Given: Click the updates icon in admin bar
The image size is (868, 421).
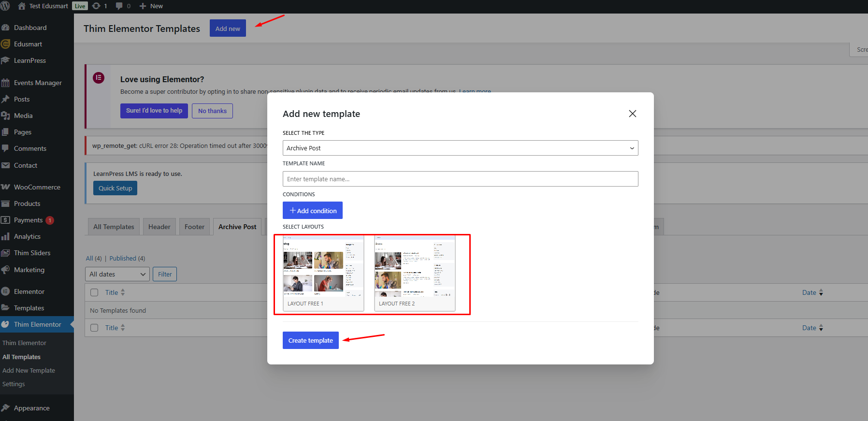Looking at the screenshot, I should point(96,6).
